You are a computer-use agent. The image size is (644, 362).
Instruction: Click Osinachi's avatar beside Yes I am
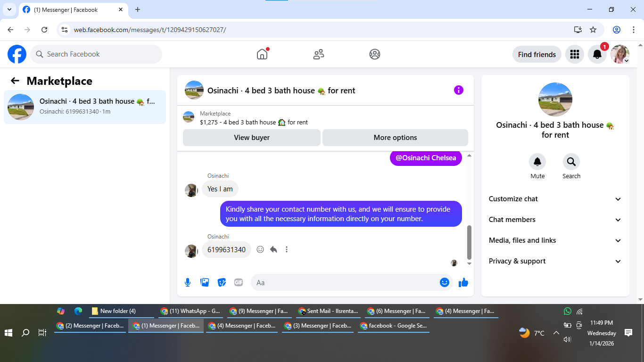click(x=191, y=190)
